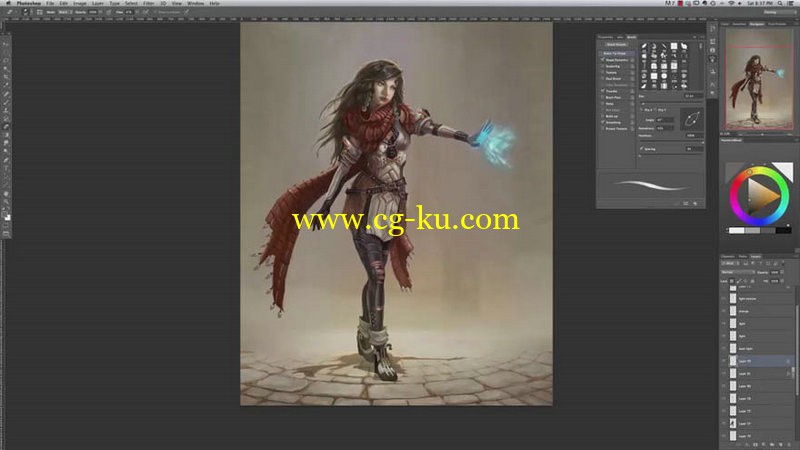Image resolution: width=800 pixels, height=450 pixels.
Task: Toggle the Smoothing checkbox
Action: click(x=603, y=122)
